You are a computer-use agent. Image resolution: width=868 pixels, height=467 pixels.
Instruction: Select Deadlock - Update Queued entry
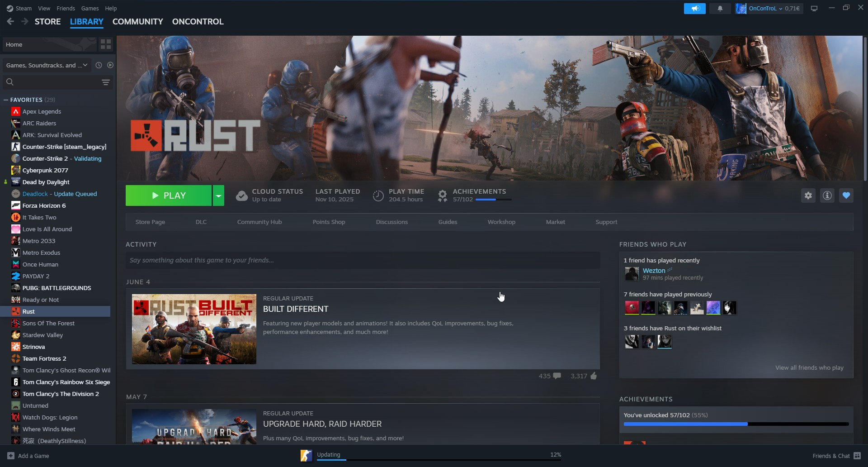click(x=60, y=194)
